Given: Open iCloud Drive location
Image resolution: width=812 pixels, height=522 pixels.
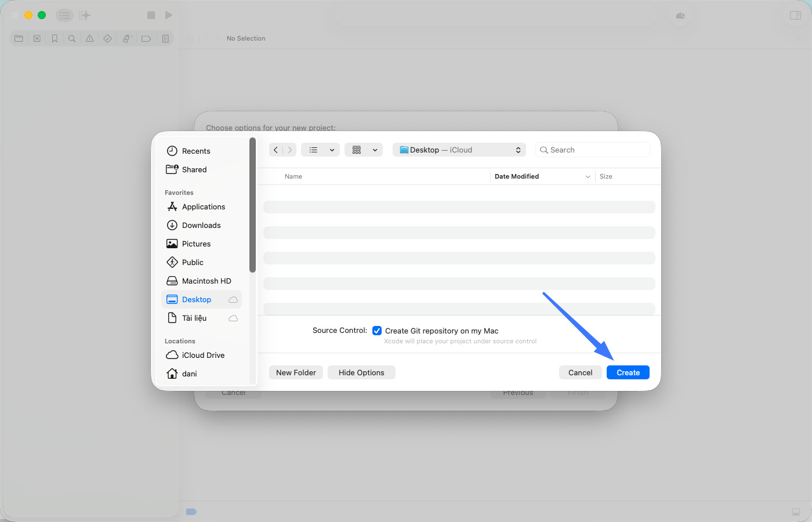Looking at the screenshot, I should [x=203, y=355].
